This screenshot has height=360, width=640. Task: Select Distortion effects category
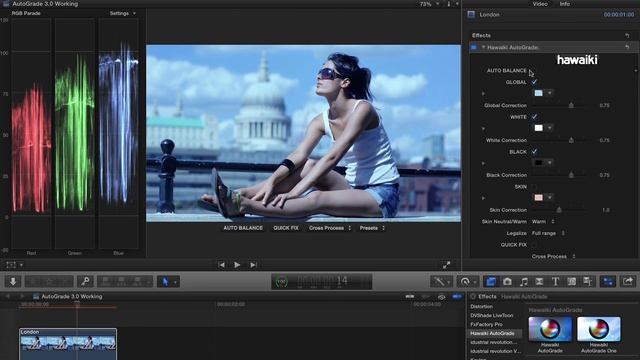pos(482,307)
